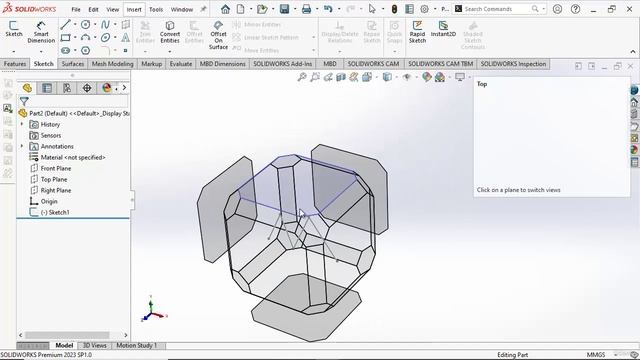Open the DisplayManager tab
This screenshot has width=640, height=360.
(107, 88)
